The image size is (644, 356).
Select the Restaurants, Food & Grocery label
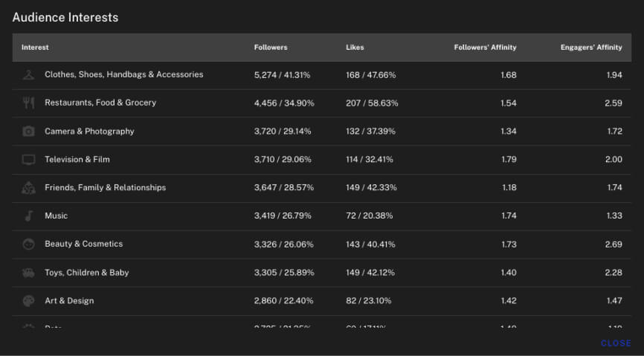click(100, 103)
